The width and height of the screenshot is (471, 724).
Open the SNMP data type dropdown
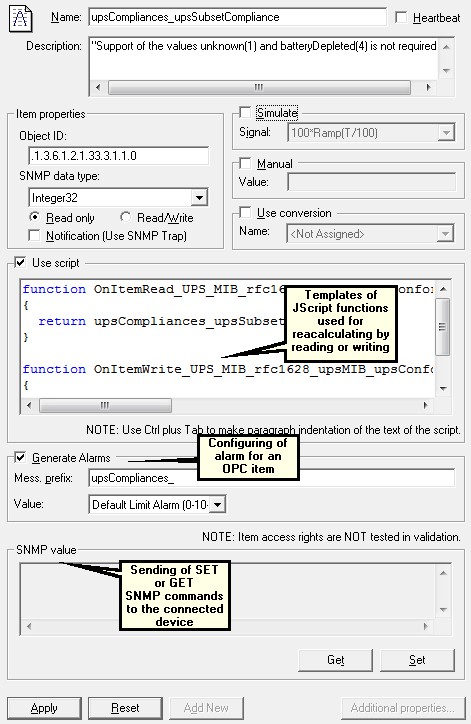[199, 198]
